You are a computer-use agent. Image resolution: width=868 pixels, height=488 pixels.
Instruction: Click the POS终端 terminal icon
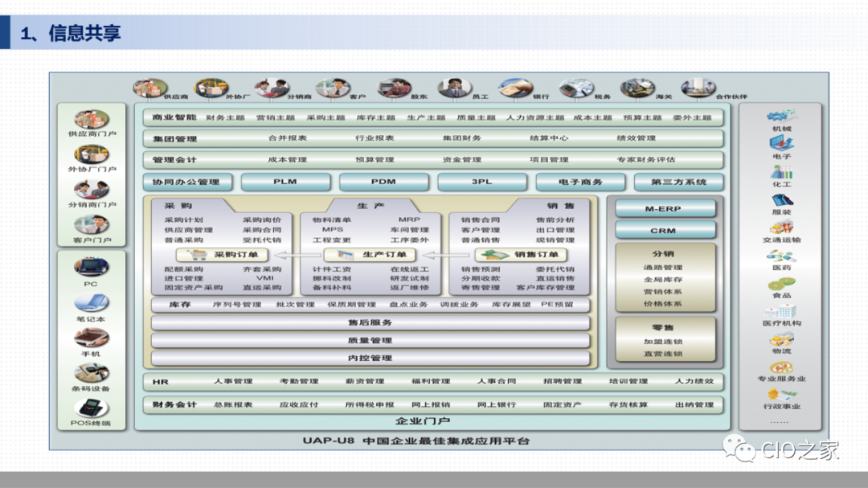click(x=92, y=408)
